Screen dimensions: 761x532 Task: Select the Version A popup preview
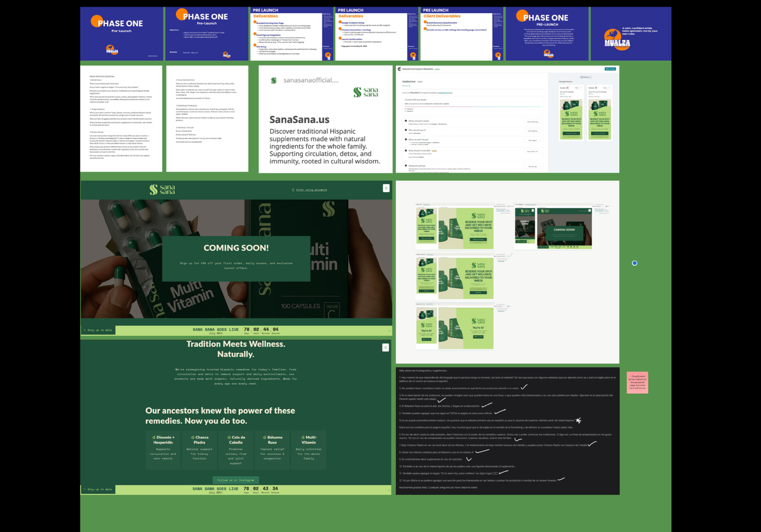point(571,119)
